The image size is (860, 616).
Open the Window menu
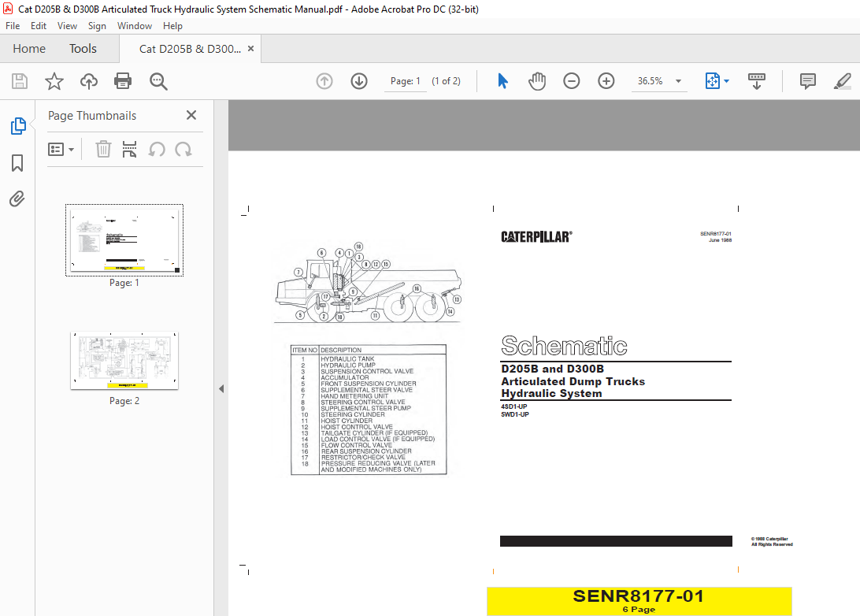click(135, 26)
